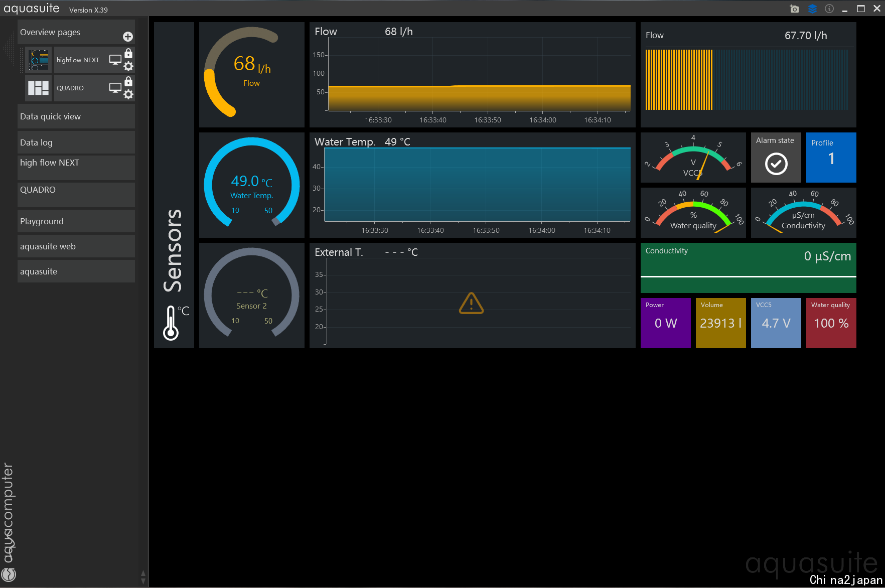Image resolution: width=885 pixels, height=588 pixels.
Task: Click the 16:34:10 tick on Flow chart
Action: pos(598,120)
